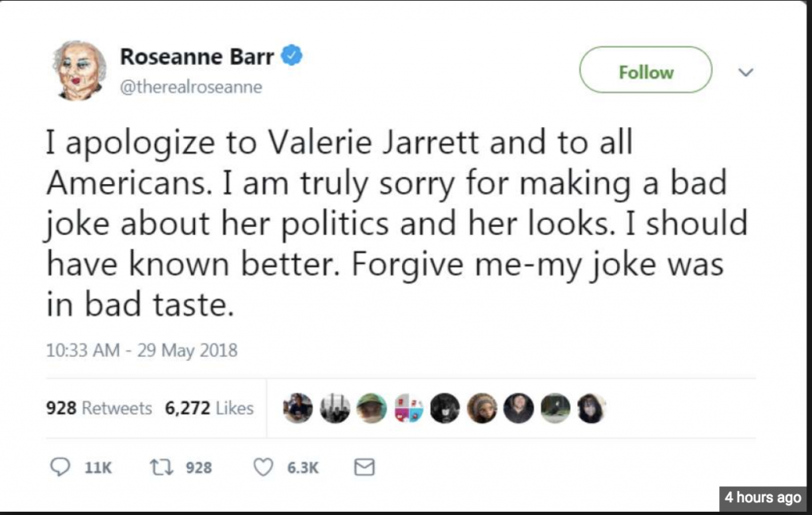Like the tweet with the heart icon

[262, 467]
